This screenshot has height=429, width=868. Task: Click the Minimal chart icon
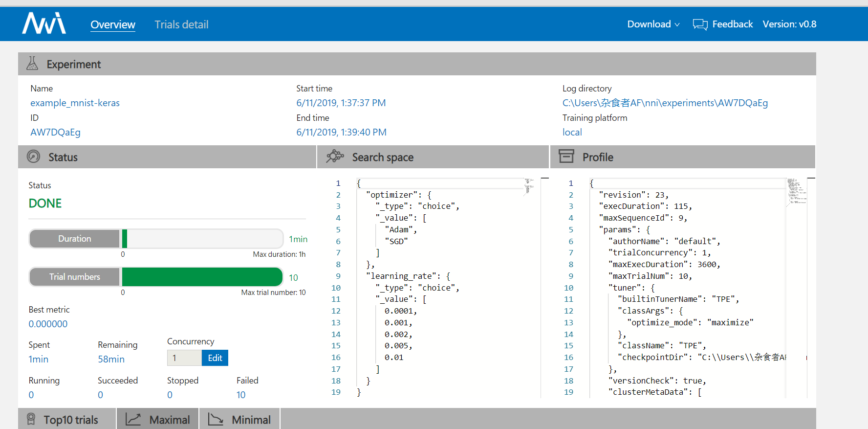(x=216, y=419)
